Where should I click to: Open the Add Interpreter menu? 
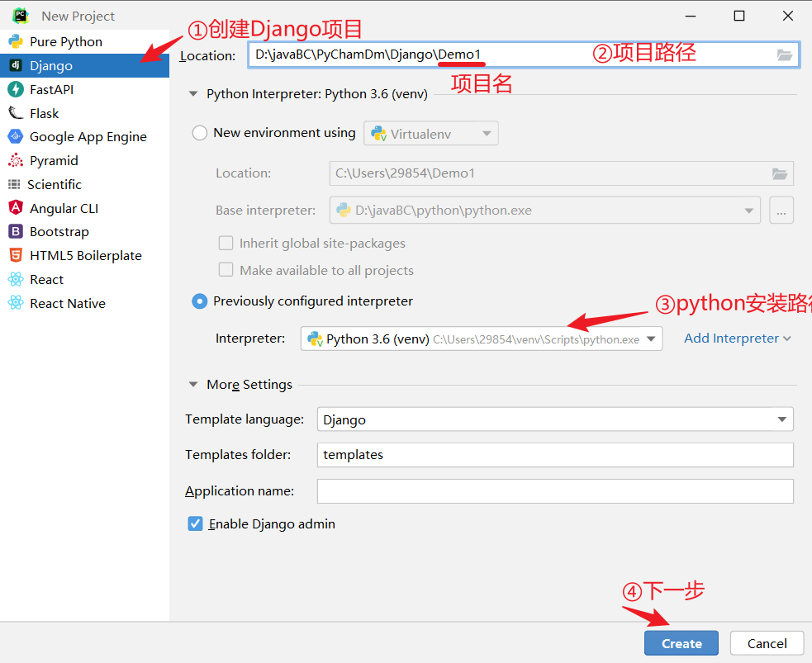coord(731,339)
